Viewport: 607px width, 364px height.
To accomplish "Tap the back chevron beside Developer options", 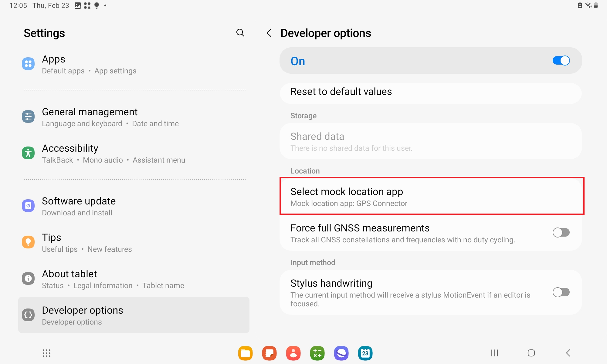I will [x=269, y=33].
